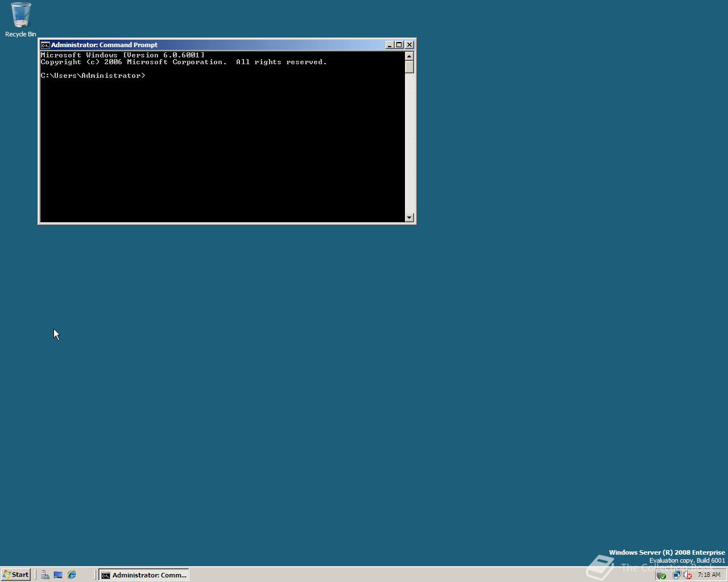Minimize the Command Prompt window
This screenshot has width=728, height=582.
390,45
